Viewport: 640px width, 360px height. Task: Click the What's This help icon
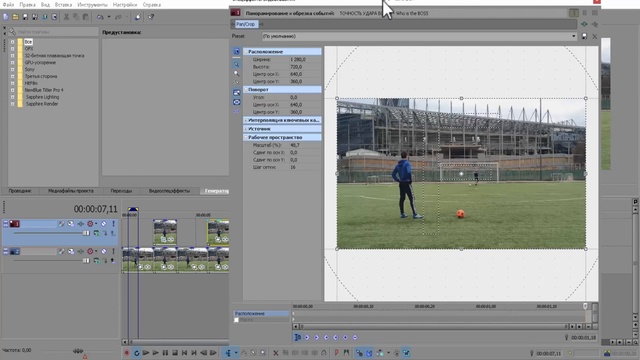tap(151, 17)
